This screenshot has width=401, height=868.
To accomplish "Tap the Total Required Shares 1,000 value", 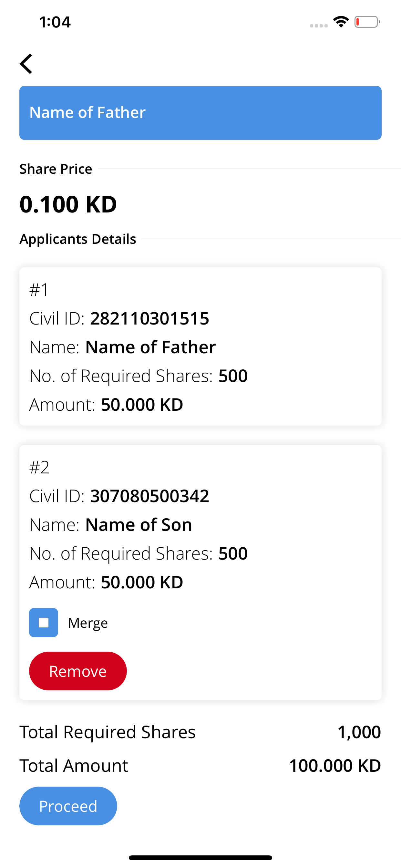I will click(359, 732).
